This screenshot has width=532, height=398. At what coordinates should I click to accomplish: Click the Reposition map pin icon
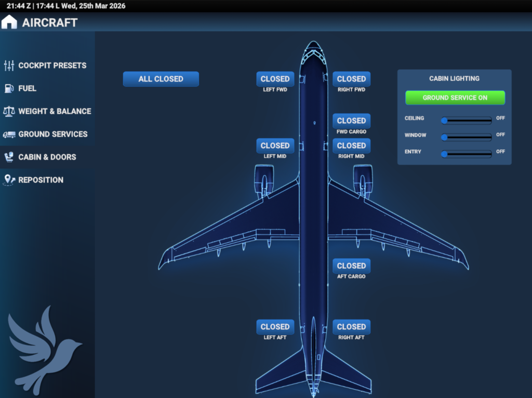pyautogui.click(x=9, y=180)
